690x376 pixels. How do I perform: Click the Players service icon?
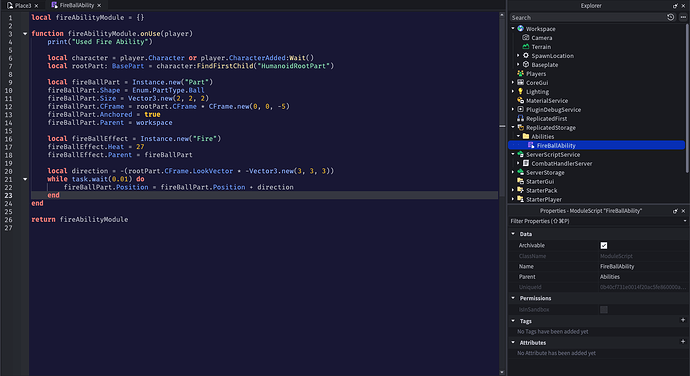521,74
